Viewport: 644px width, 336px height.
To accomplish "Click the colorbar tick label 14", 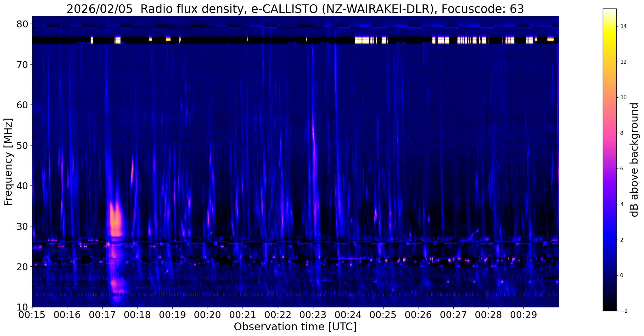I will [623, 26].
